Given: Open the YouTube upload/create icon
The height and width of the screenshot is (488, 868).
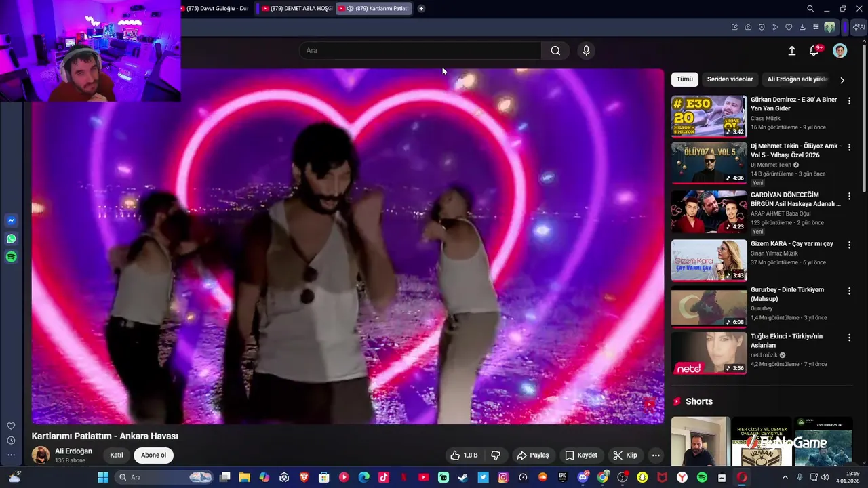Looking at the screenshot, I should pyautogui.click(x=791, y=51).
